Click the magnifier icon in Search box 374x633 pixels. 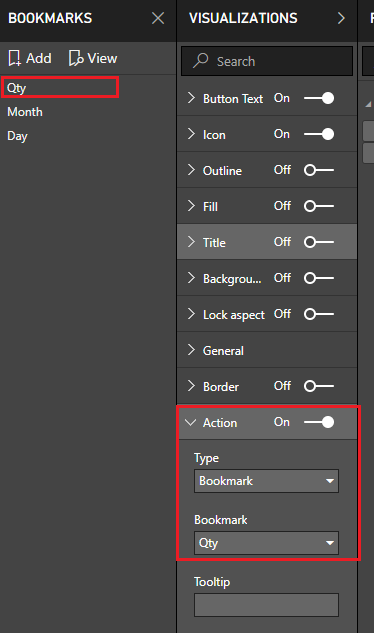(200, 61)
